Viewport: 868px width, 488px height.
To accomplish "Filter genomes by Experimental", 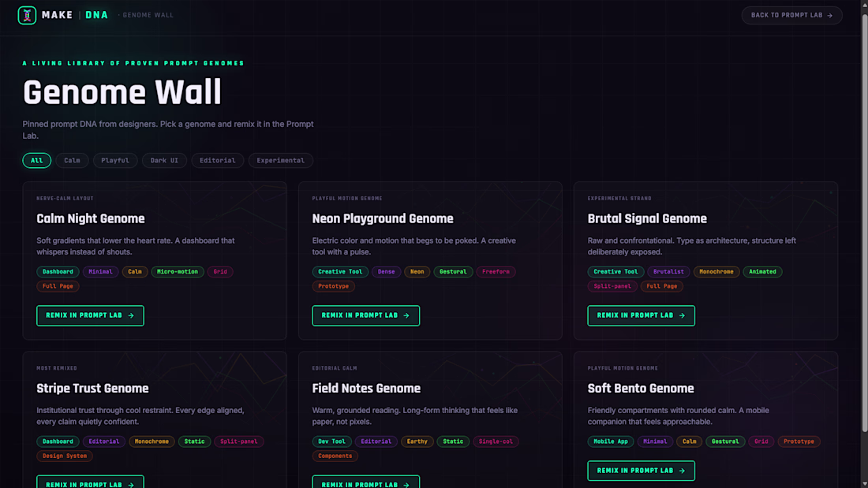I will [x=281, y=161].
